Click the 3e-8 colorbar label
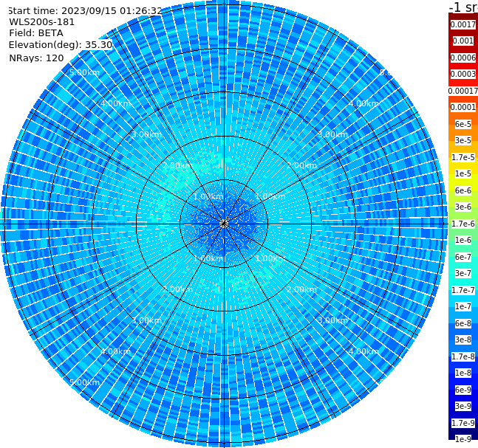The image size is (478, 448). [x=463, y=340]
